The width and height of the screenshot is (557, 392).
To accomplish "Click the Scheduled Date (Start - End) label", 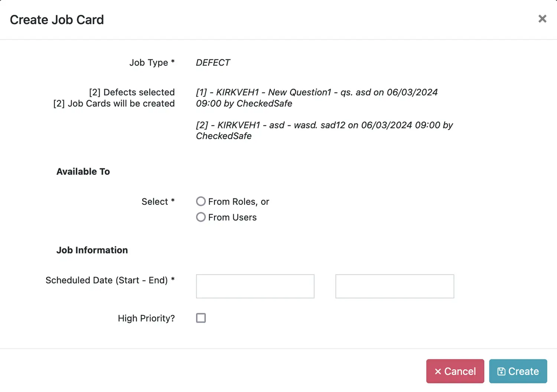I will pyautogui.click(x=110, y=280).
